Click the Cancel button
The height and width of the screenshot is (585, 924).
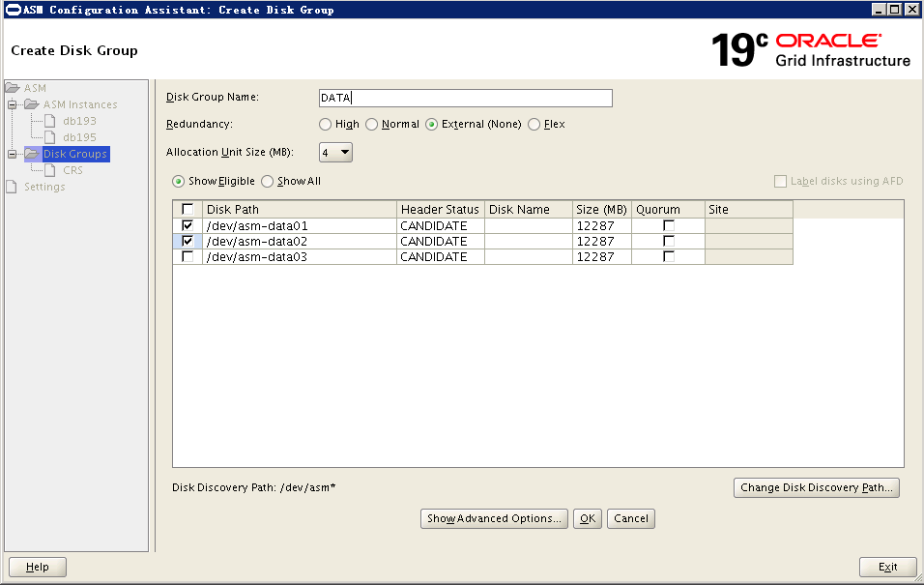coord(630,519)
